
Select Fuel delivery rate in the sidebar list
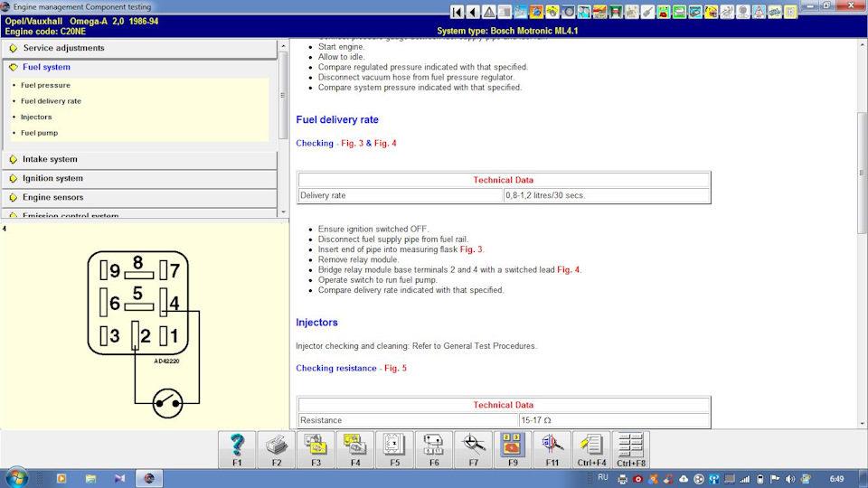(51, 101)
